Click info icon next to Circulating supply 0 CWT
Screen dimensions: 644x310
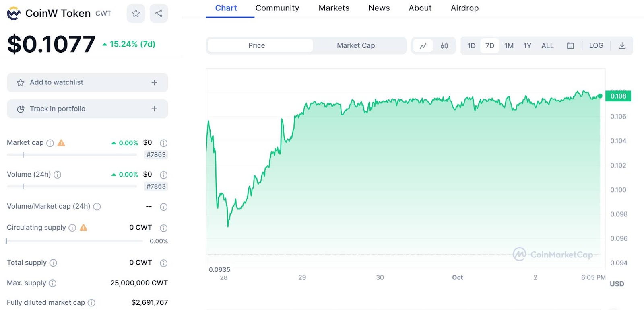[x=163, y=228]
